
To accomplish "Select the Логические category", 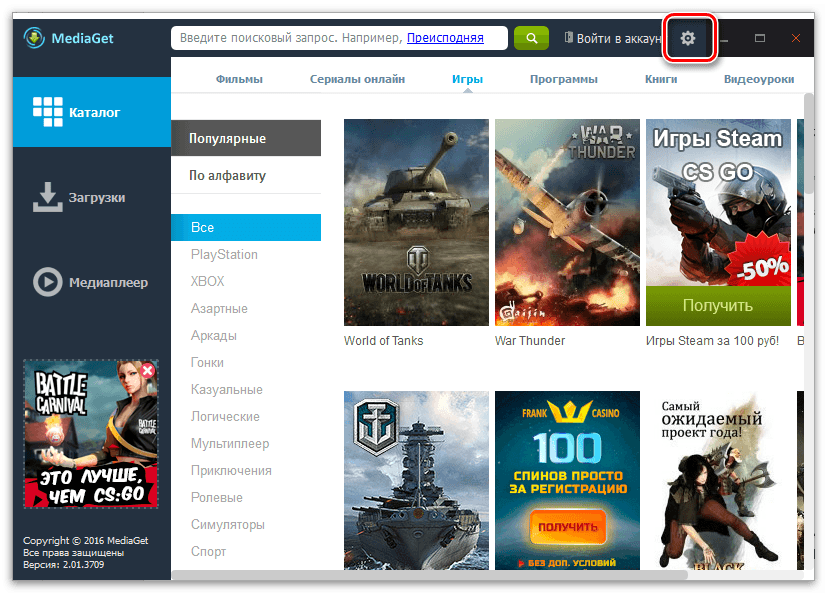I will (225, 416).
